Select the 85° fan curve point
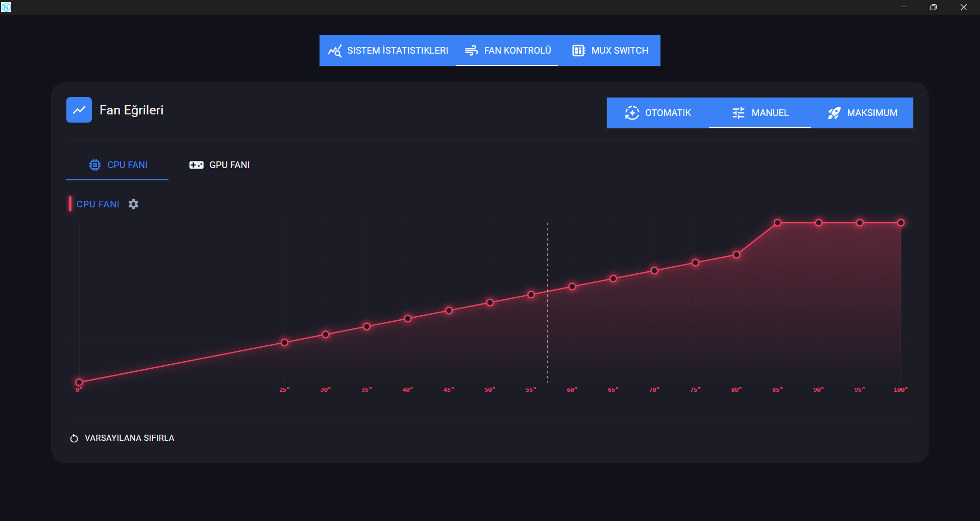The image size is (980, 521). tap(777, 223)
